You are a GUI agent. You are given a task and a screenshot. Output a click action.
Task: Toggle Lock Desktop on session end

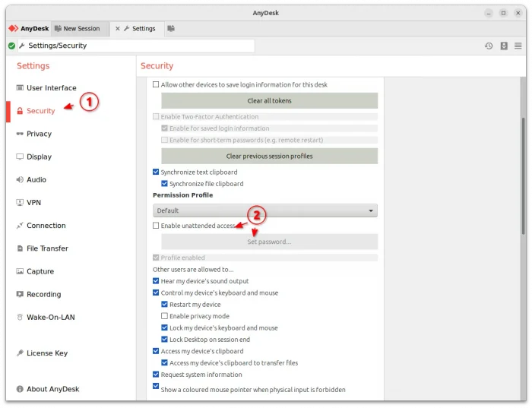pos(165,339)
